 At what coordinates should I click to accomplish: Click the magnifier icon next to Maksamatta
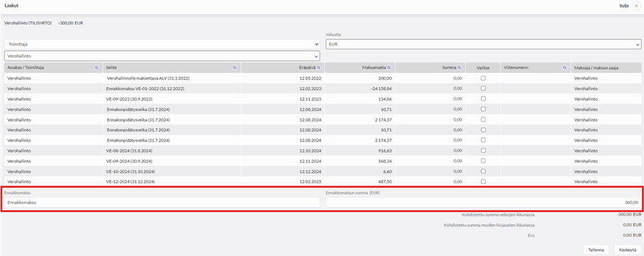389,67
